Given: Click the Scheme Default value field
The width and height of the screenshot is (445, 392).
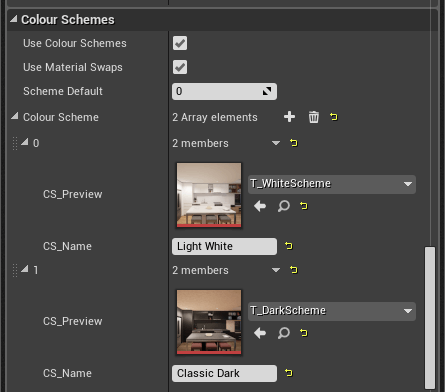Looking at the screenshot, I should coord(224,91).
